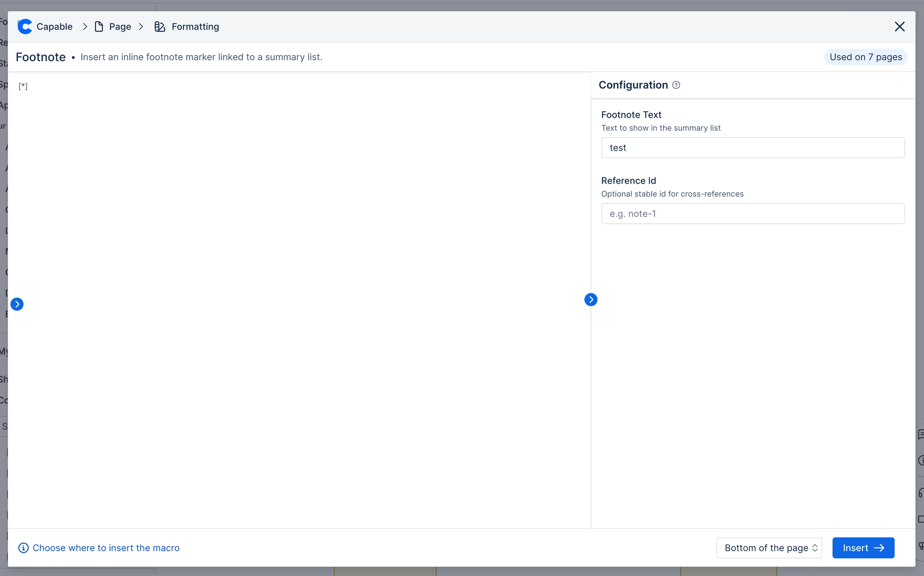Click the comments icon on right edge

(x=920, y=434)
